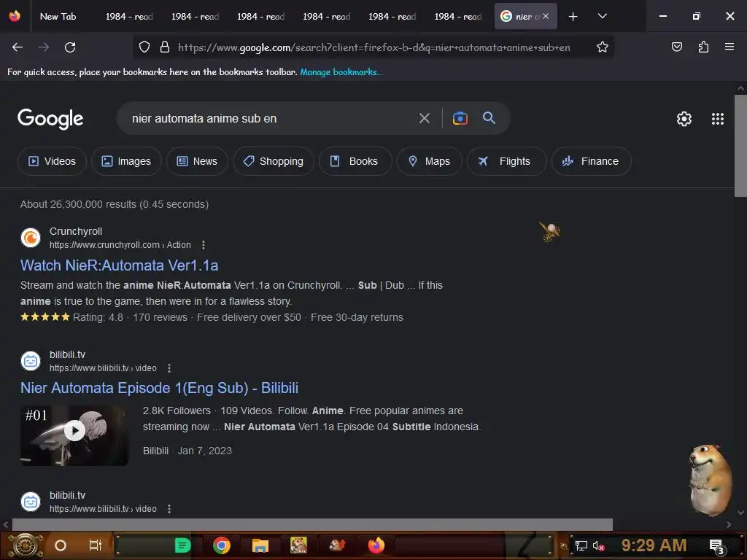Toggle muted volume tray icon
The width and height of the screenshot is (747, 560).
click(598, 546)
